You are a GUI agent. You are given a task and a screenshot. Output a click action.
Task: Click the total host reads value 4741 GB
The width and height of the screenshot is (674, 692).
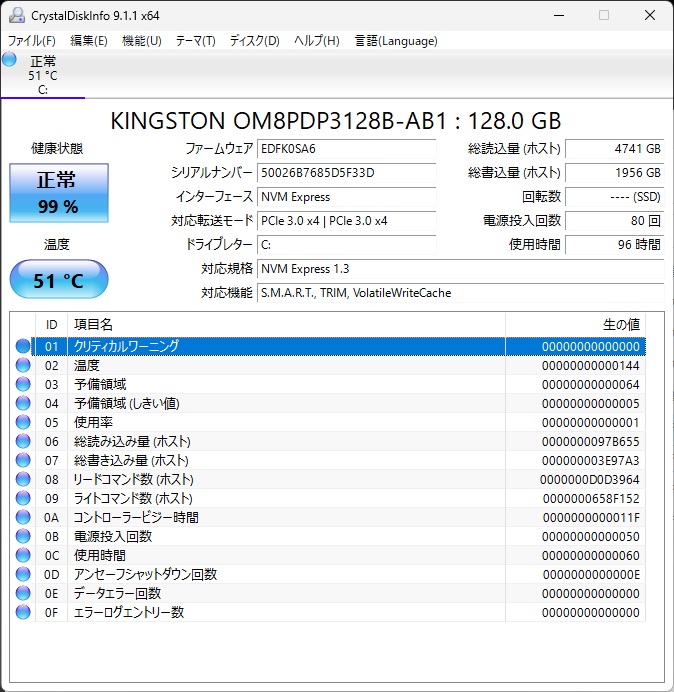click(x=614, y=149)
